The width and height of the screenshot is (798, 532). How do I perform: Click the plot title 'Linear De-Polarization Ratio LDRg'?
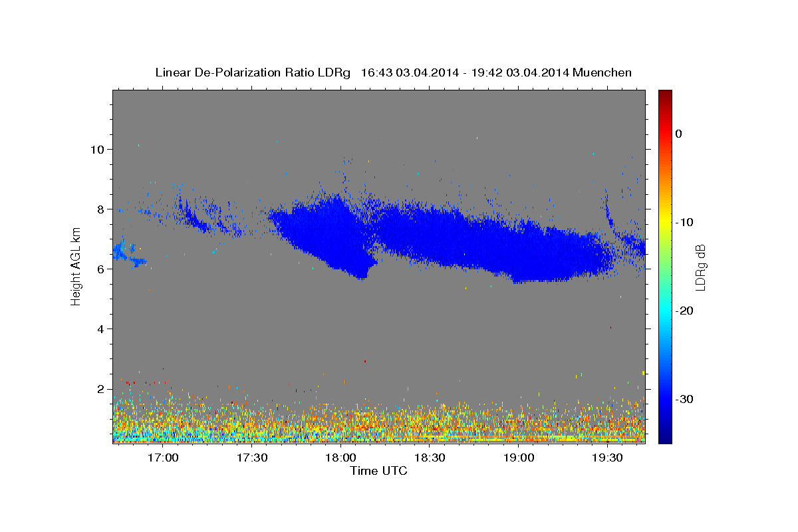253,72
